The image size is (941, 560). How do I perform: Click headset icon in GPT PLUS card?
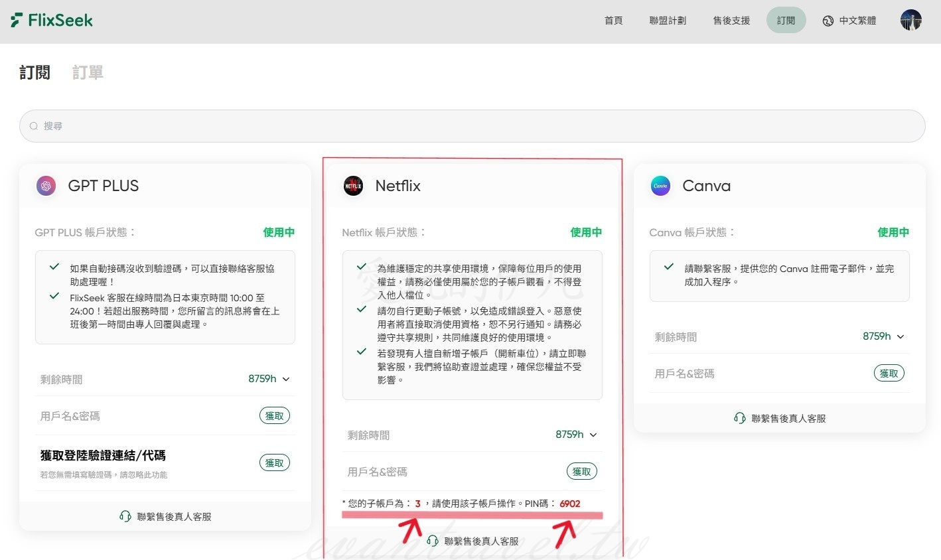click(125, 516)
